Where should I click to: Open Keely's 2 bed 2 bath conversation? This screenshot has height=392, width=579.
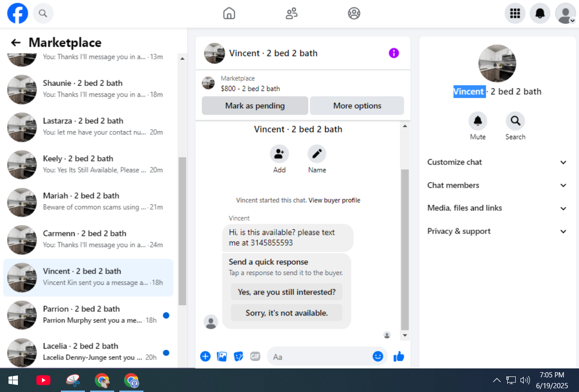coord(88,164)
